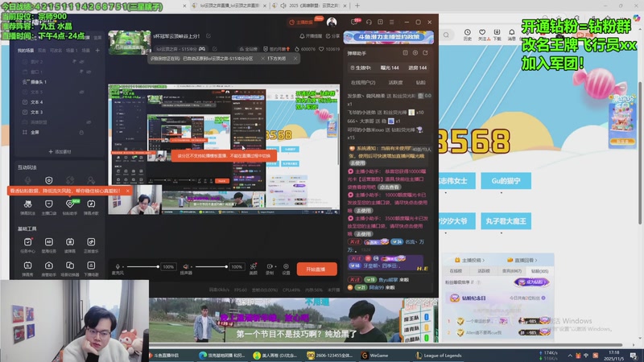The height and width of the screenshot is (362, 644).
Task: Open the 正版音乐 music tool
Action: point(91,245)
